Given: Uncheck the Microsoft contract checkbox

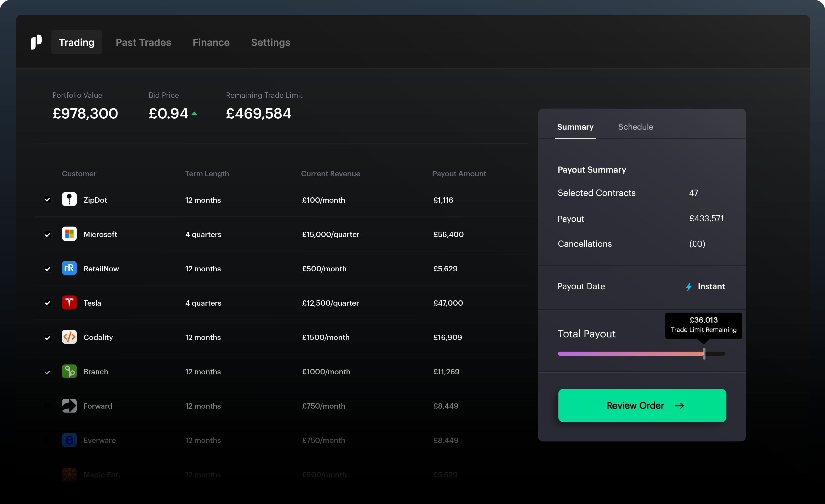Looking at the screenshot, I should pyautogui.click(x=48, y=235).
